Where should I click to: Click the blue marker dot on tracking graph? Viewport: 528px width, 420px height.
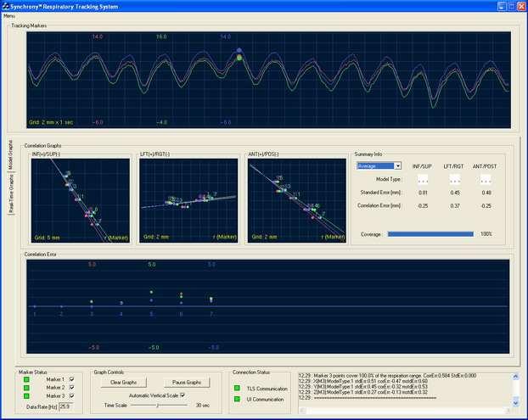(x=239, y=50)
